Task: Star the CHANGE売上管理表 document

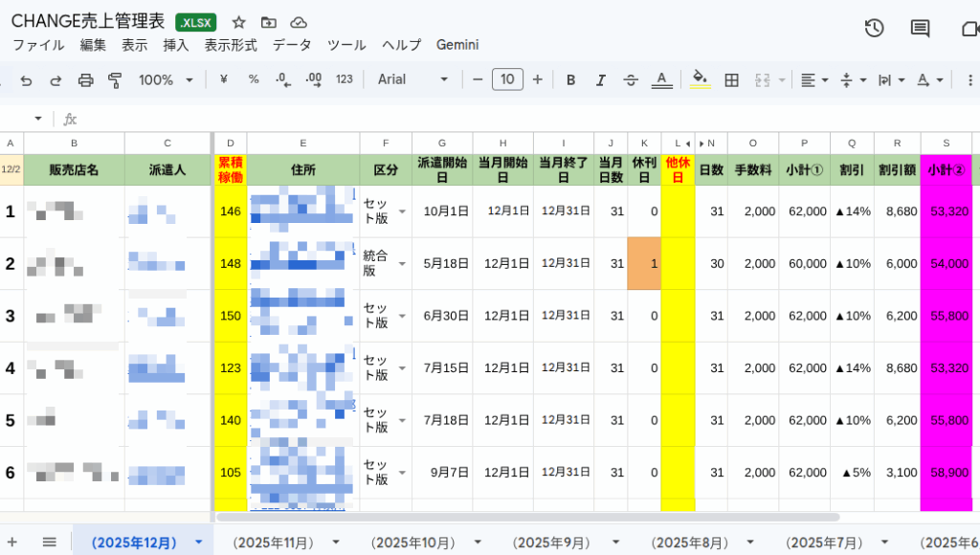Action: (239, 22)
